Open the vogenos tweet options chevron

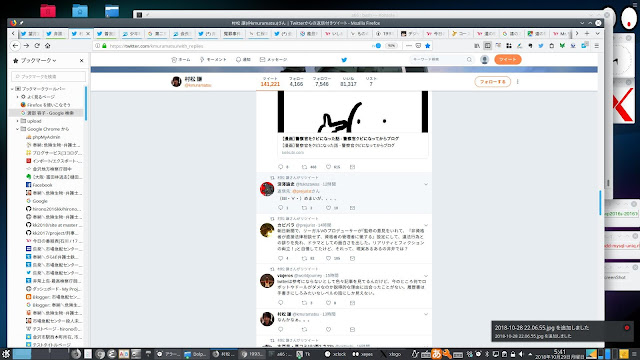click(426, 276)
